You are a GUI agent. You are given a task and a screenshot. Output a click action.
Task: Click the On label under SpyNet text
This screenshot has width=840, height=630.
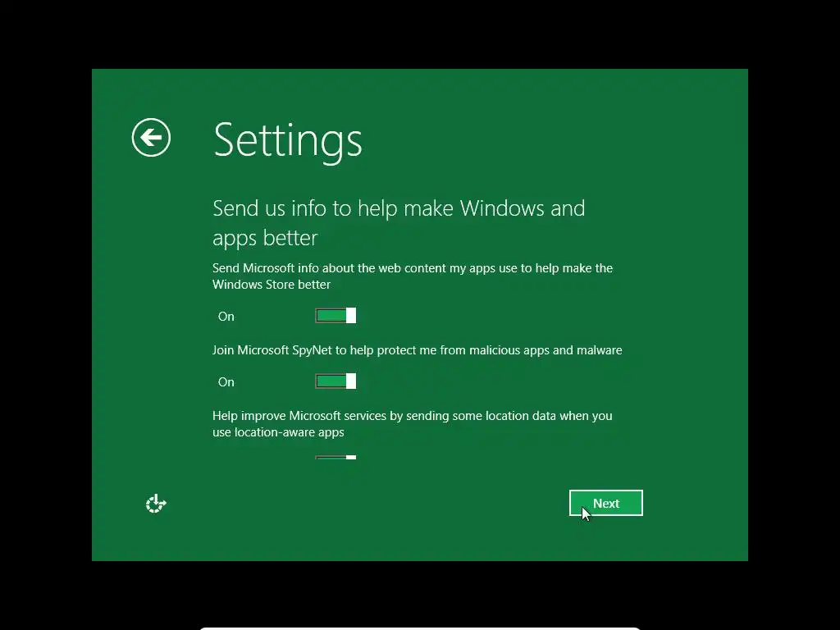point(226,382)
